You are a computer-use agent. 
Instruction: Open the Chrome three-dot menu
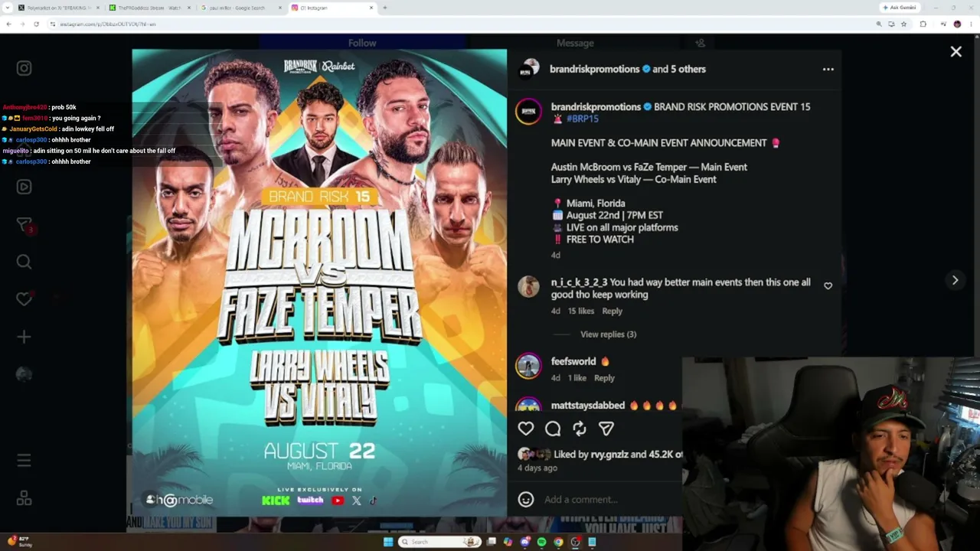(972, 24)
